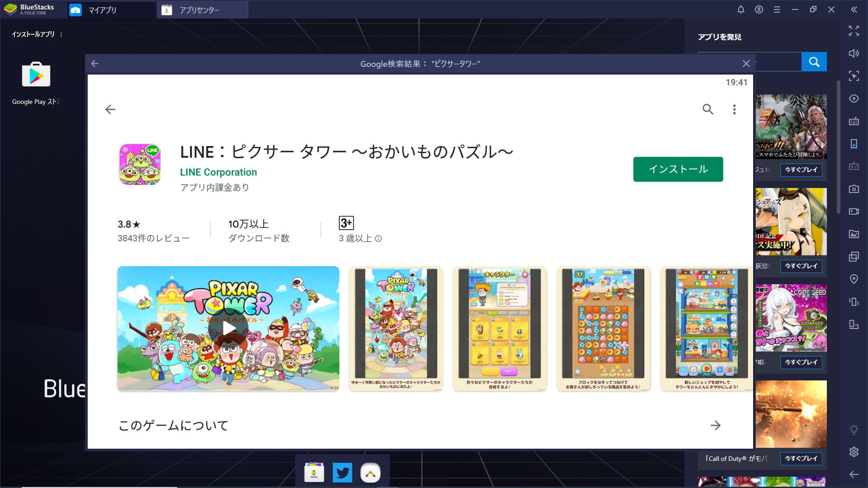The image size is (868, 488).
Task: Click the インストール button
Action: click(x=678, y=169)
